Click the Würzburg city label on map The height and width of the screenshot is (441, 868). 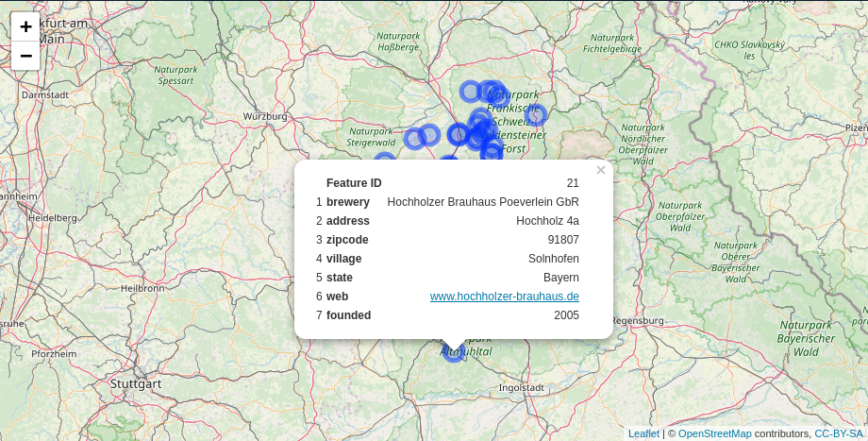pyautogui.click(x=265, y=116)
